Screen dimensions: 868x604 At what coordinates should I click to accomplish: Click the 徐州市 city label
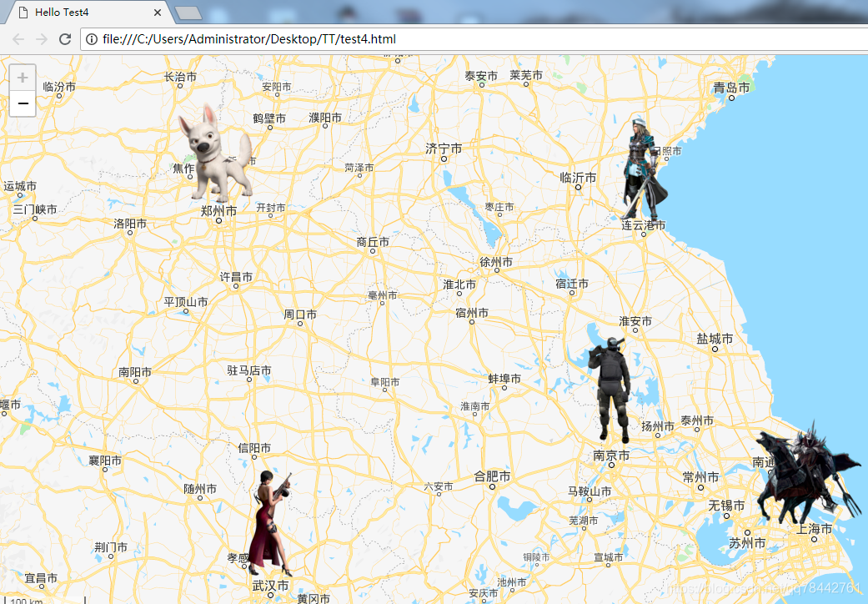click(496, 262)
